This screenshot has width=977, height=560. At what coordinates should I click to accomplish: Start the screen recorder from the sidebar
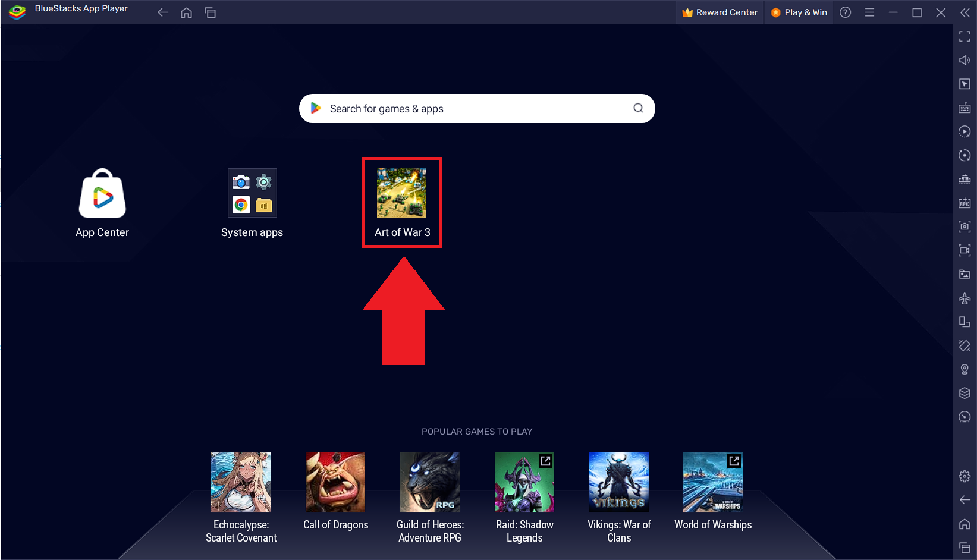pyautogui.click(x=965, y=250)
